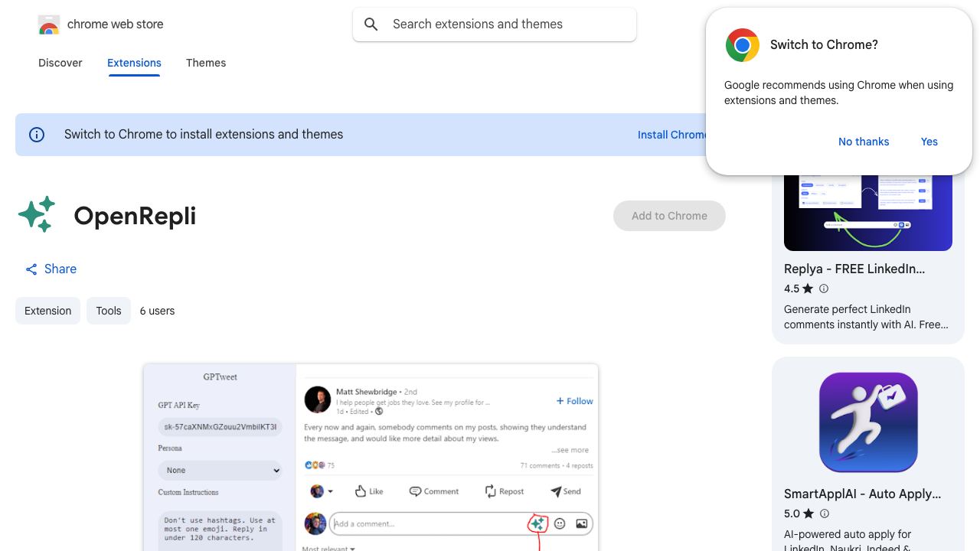980x551 pixels.
Task: Dismiss the popup with No thanks
Action: (x=864, y=142)
